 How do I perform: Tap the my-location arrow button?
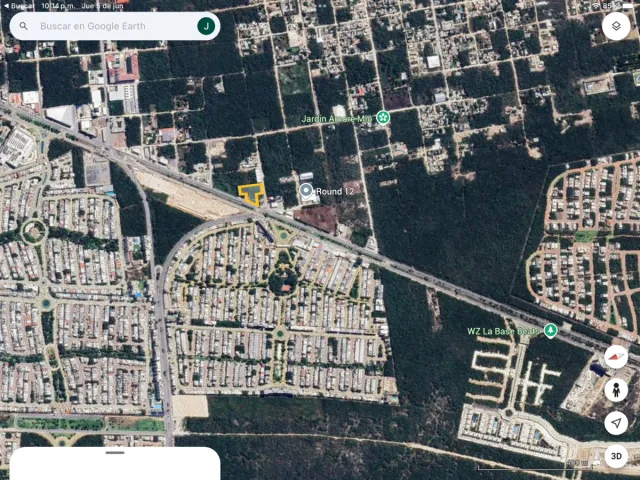point(616,423)
